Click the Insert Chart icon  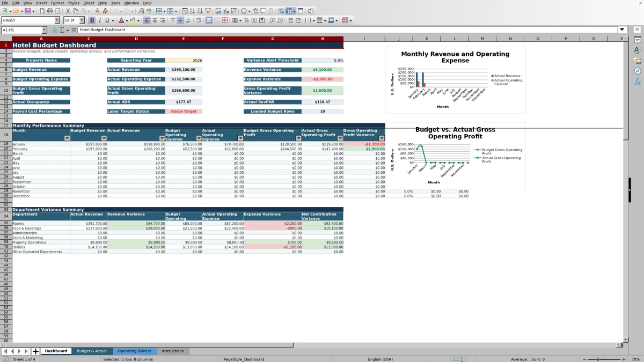[x=225, y=11]
